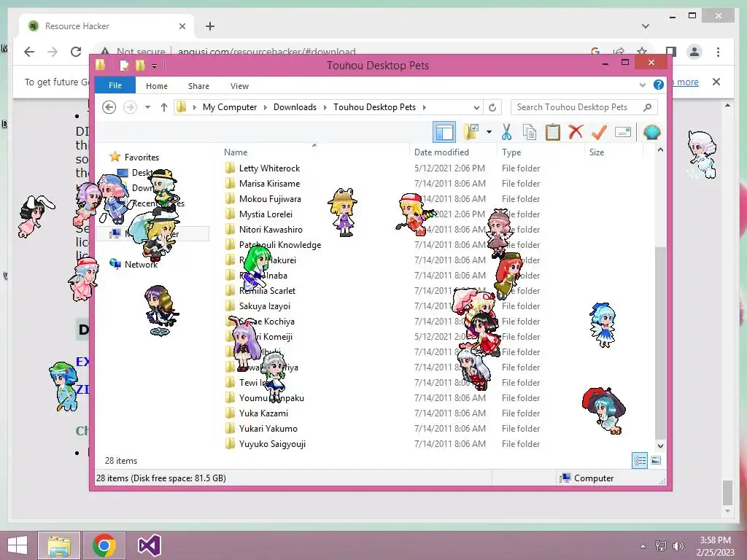Image resolution: width=747 pixels, height=560 pixels.
Task: Click the orange checkmark Properties icon
Action: click(x=599, y=132)
